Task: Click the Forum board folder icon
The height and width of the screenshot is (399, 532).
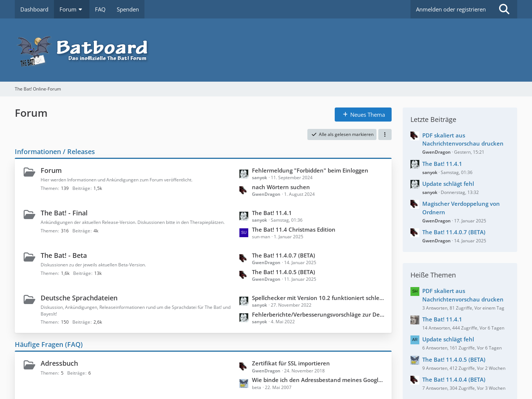Action: (x=30, y=172)
